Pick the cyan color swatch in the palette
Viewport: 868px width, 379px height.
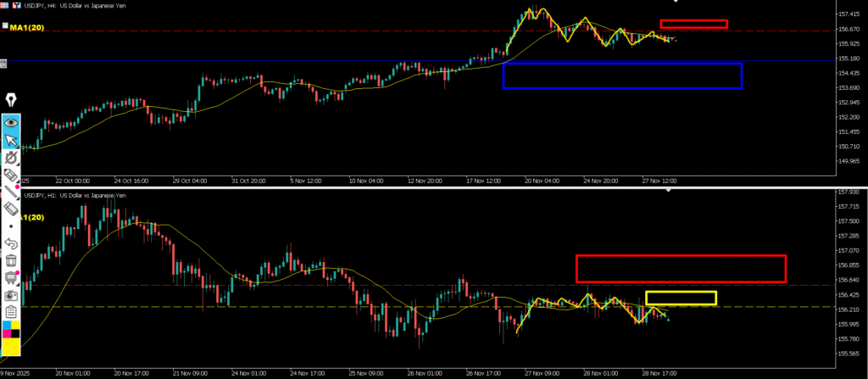[x=6, y=326]
